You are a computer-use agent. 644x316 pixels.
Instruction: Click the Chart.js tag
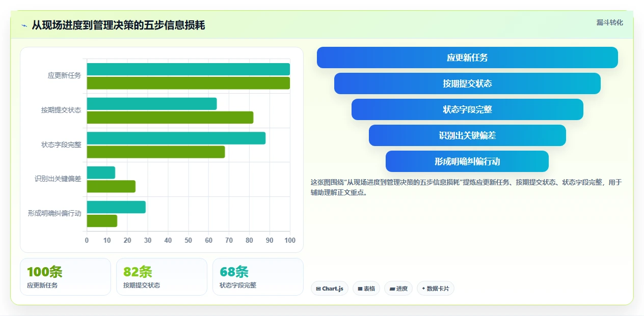point(330,289)
